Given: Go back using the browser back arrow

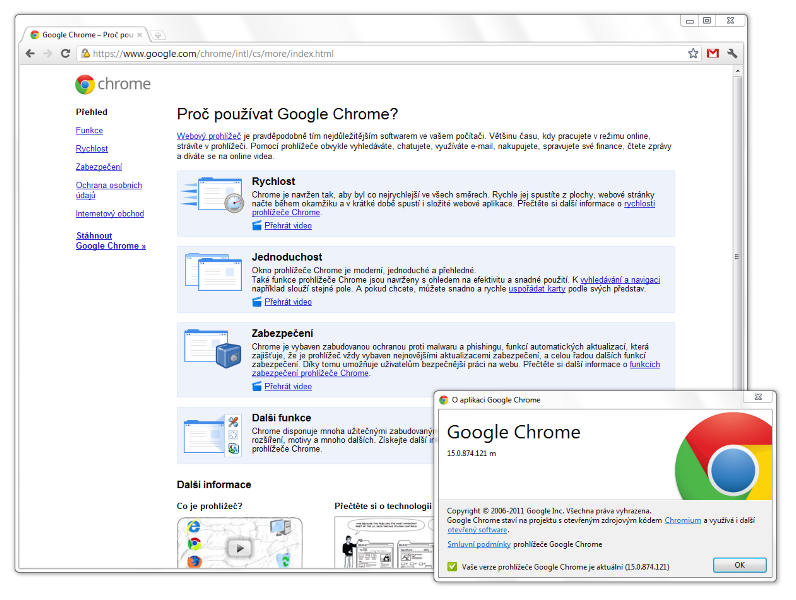Looking at the screenshot, I should coord(30,53).
